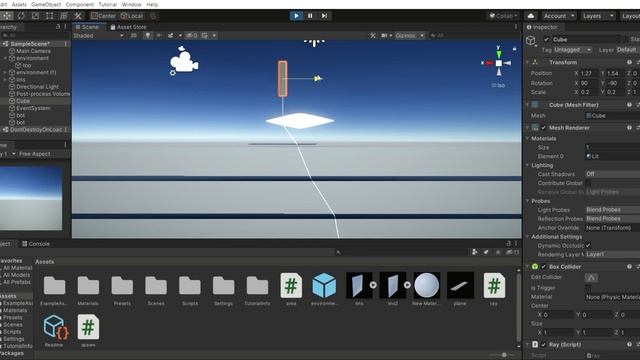This screenshot has width=640, height=360.
Task: Open scene camera settings icon
Action: pos(384,36)
